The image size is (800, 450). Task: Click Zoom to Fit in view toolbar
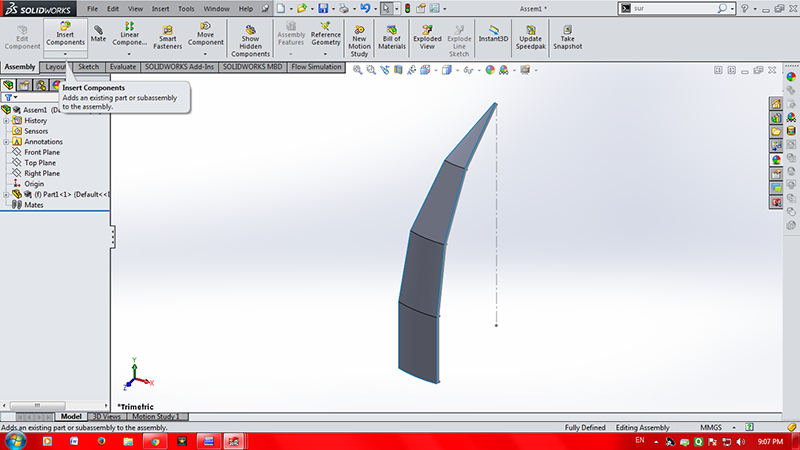click(x=358, y=70)
